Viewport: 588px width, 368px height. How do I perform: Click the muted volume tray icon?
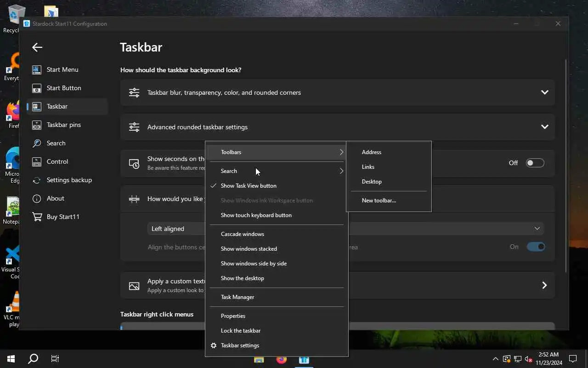[528, 359]
